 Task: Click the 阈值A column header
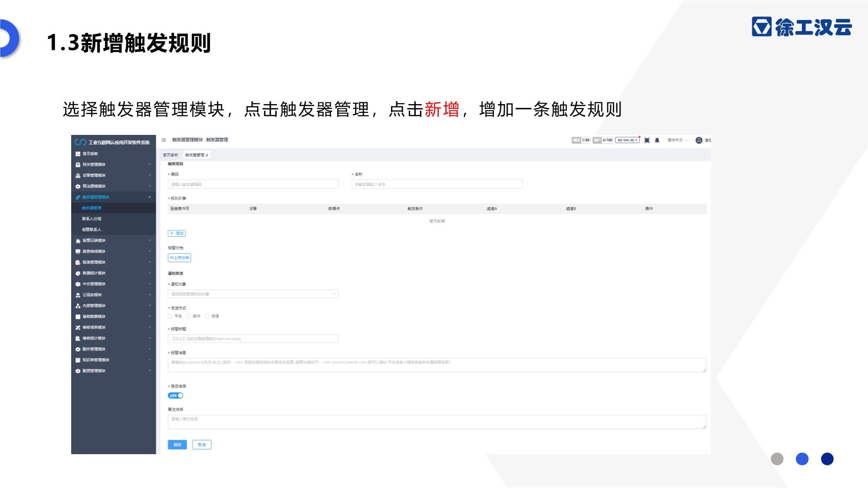tap(492, 209)
